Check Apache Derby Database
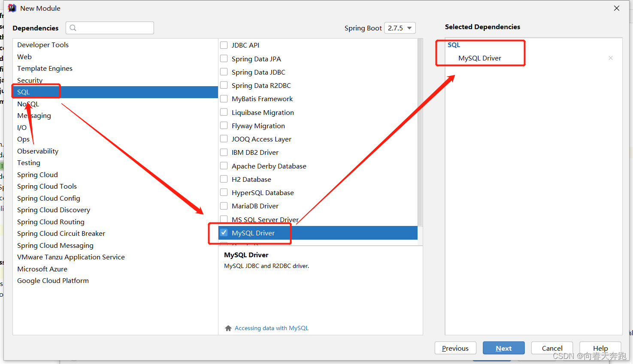Viewport: 633px width, 364px height. tap(224, 166)
